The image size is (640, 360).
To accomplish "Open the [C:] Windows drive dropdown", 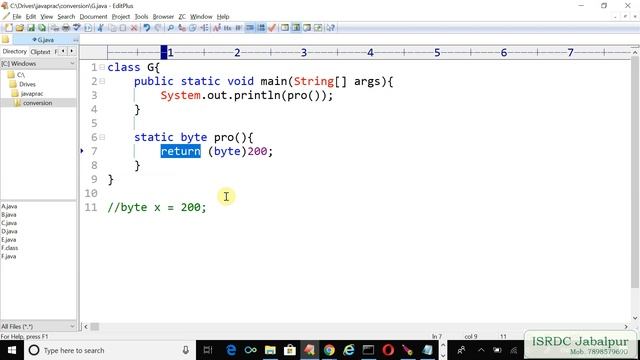I will click(x=72, y=64).
